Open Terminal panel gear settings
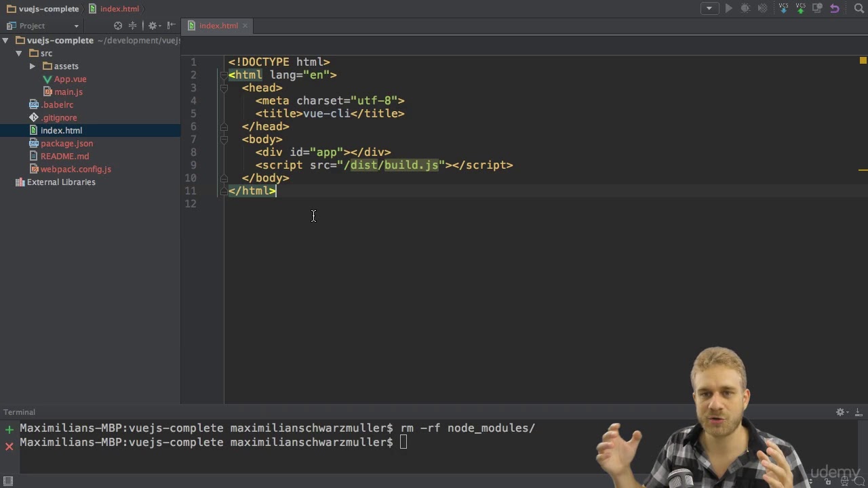Image resolution: width=868 pixels, height=488 pixels. (842, 412)
